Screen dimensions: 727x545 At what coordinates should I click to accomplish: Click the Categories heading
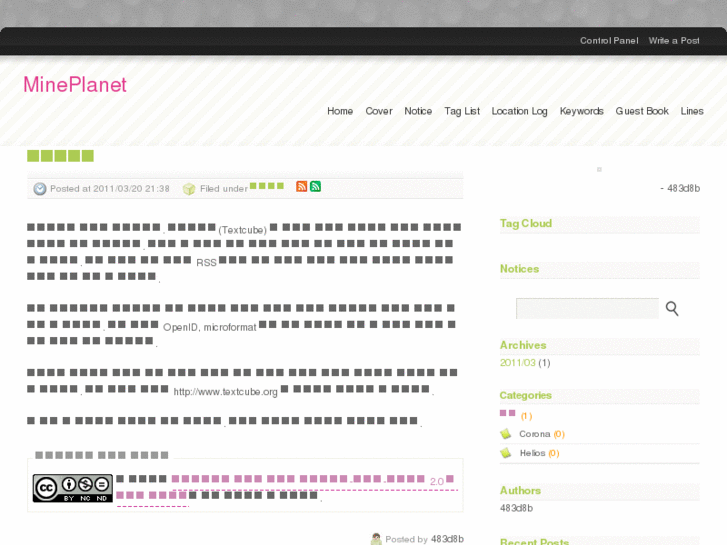tap(525, 396)
